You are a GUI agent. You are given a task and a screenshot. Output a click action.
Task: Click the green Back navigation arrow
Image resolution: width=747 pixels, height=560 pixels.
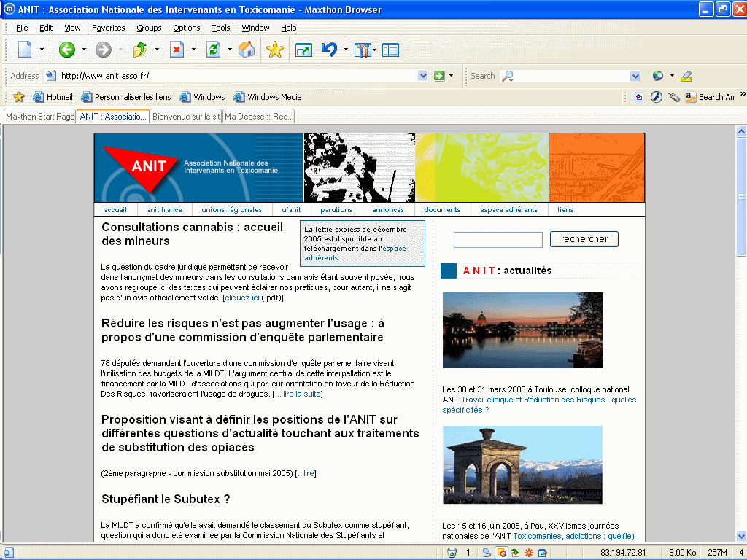[x=66, y=50]
